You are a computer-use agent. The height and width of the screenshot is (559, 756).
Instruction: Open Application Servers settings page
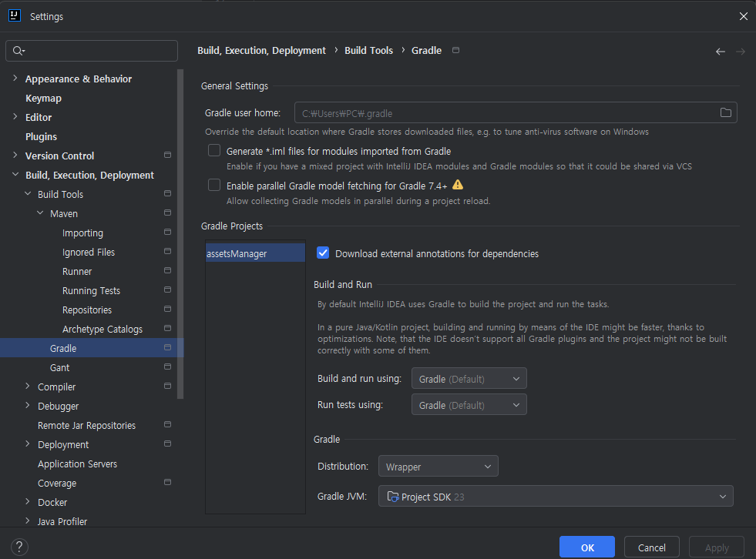[x=77, y=464]
